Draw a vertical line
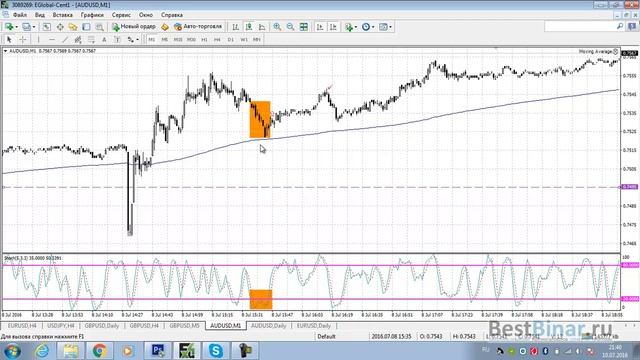640x360 pixels. coord(38,40)
